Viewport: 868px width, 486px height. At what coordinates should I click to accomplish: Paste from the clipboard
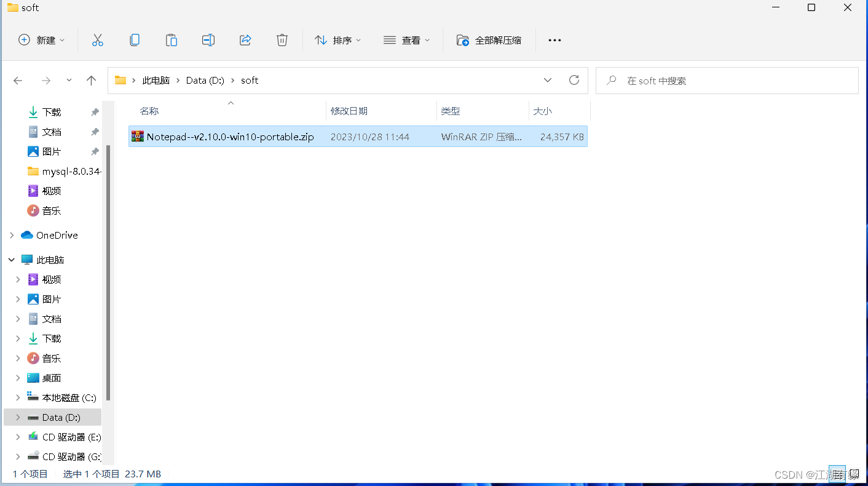point(171,39)
